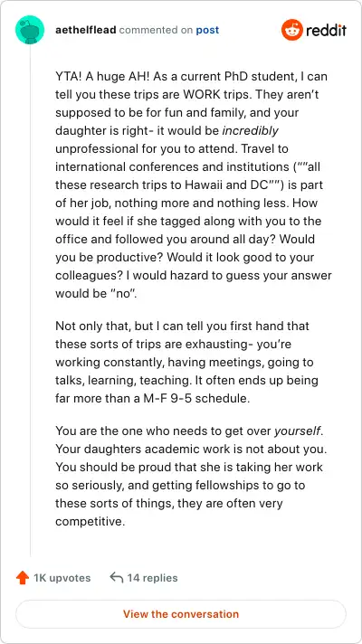Screen dimensions: 362x644
Task: Click aethelflead's teal avatar icon
Action: 30,30
